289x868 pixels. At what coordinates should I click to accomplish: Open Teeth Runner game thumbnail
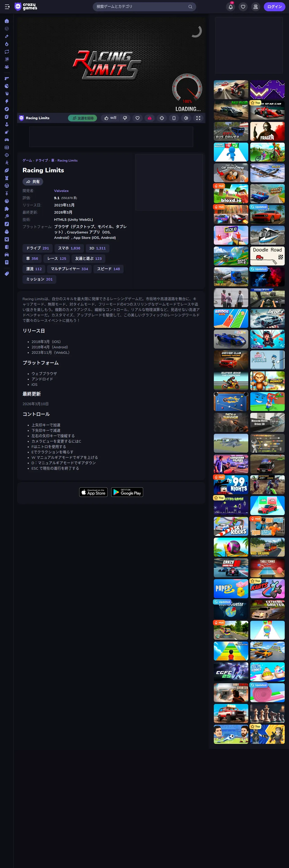[x=267, y=672]
